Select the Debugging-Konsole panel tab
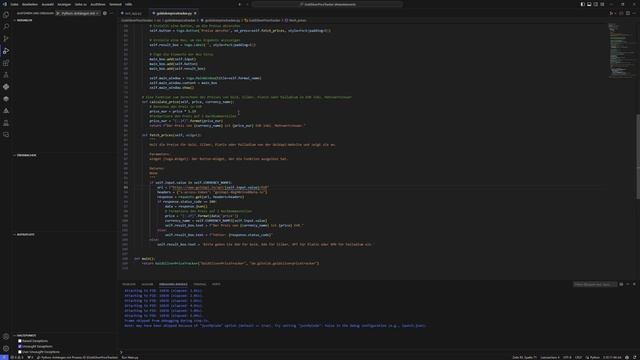Image resolution: width=640 pixels, height=360 pixels. (173, 284)
